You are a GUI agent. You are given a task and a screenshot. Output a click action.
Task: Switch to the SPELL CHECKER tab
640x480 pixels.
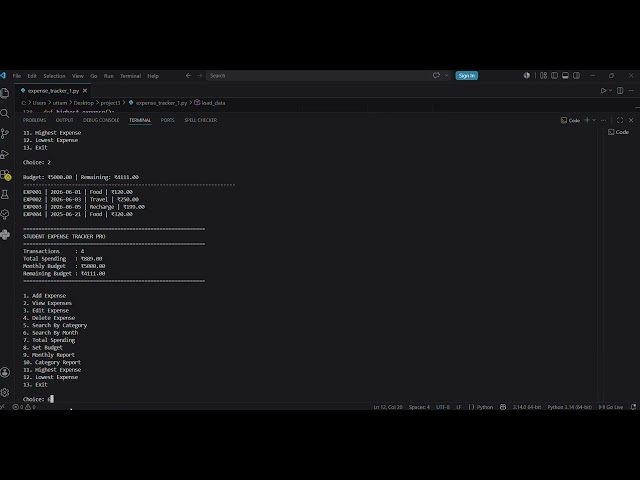(200, 120)
